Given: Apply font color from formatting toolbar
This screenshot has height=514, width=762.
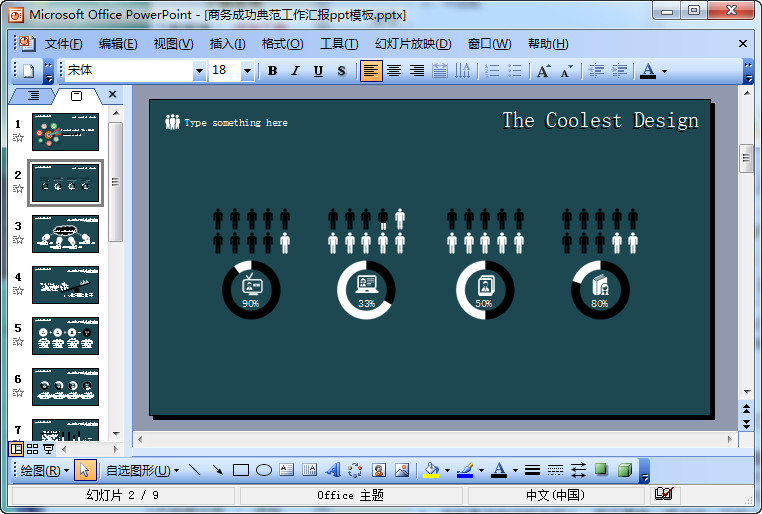Looking at the screenshot, I should [x=648, y=71].
